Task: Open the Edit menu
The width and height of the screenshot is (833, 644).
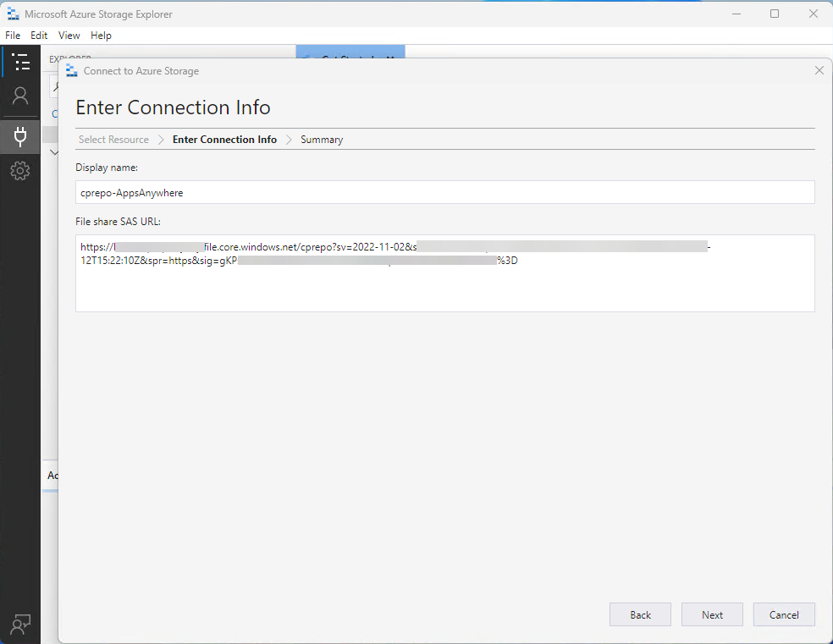Action: [39, 36]
